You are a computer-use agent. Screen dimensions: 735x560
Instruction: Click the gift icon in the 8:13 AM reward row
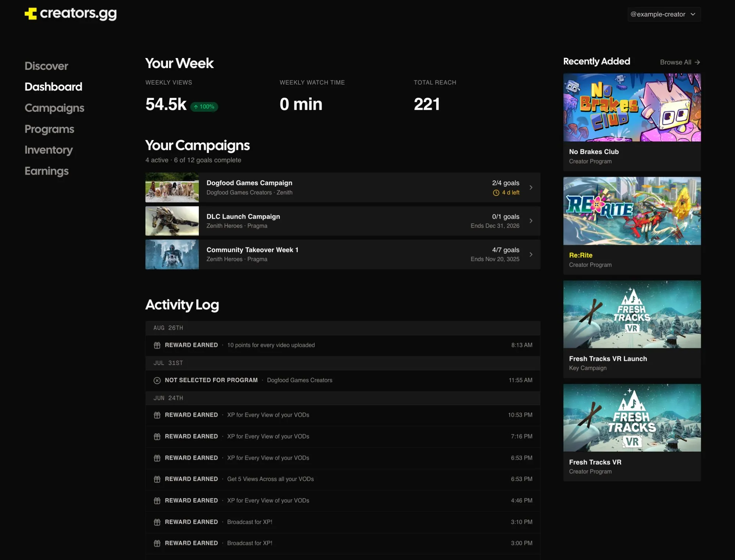click(x=157, y=345)
